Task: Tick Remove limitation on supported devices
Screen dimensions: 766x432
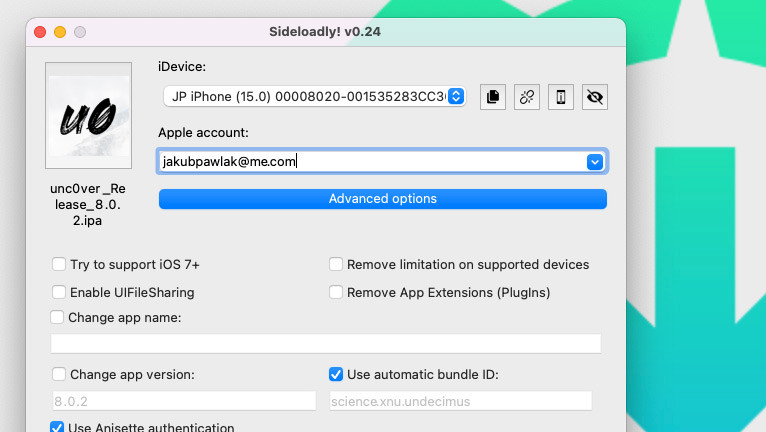Action: [x=336, y=264]
